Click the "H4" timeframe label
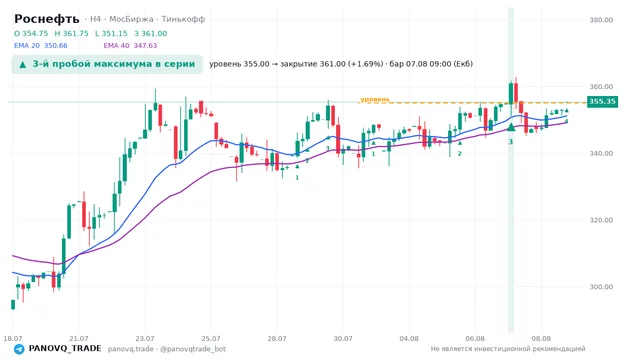 pyautogui.click(x=95, y=19)
